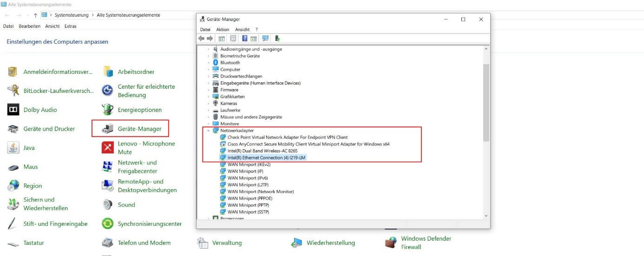Click the Dolby Audio icon
The height and width of the screenshot is (256, 644).
click(x=13, y=110)
